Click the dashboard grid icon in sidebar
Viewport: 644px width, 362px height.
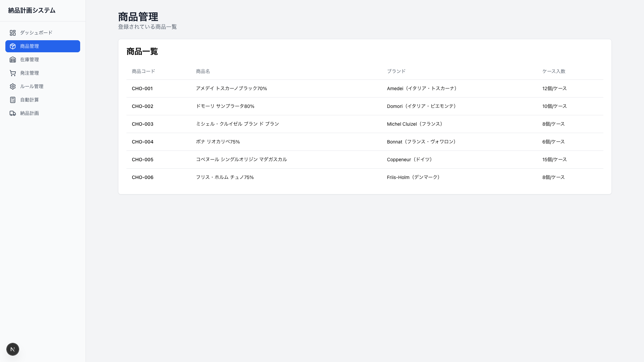point(13,33)
